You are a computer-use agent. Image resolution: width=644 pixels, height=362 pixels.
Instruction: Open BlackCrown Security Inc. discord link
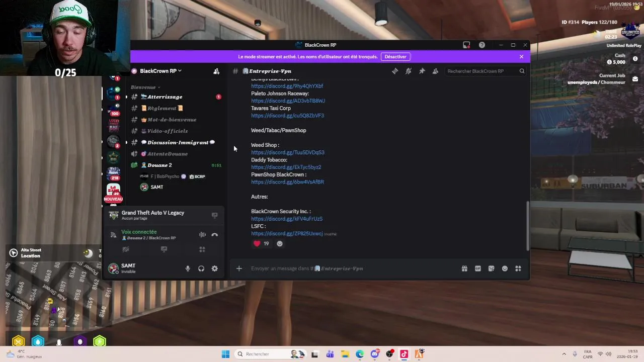tap(287, 219)
